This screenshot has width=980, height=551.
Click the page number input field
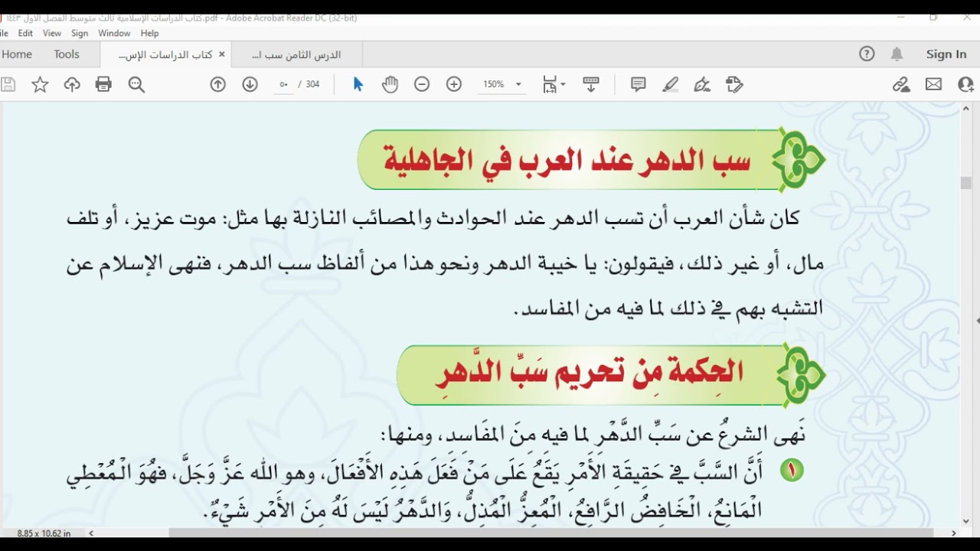[283, 85]
